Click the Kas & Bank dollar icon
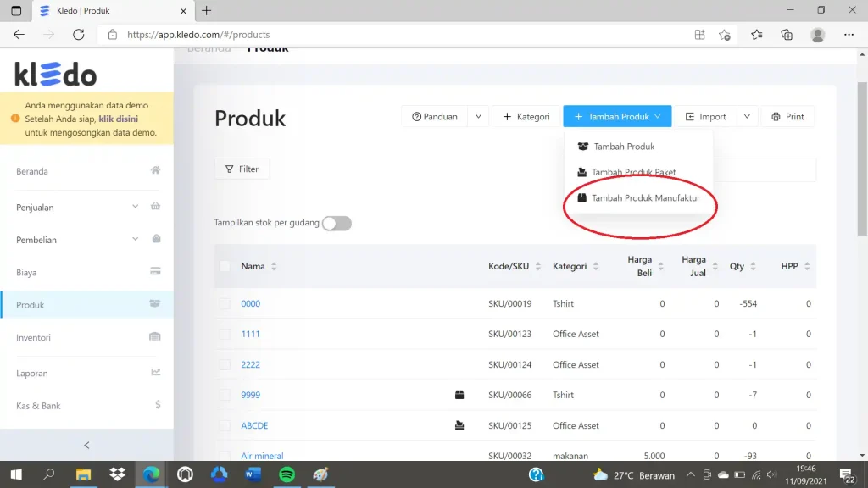 point(158,405)
